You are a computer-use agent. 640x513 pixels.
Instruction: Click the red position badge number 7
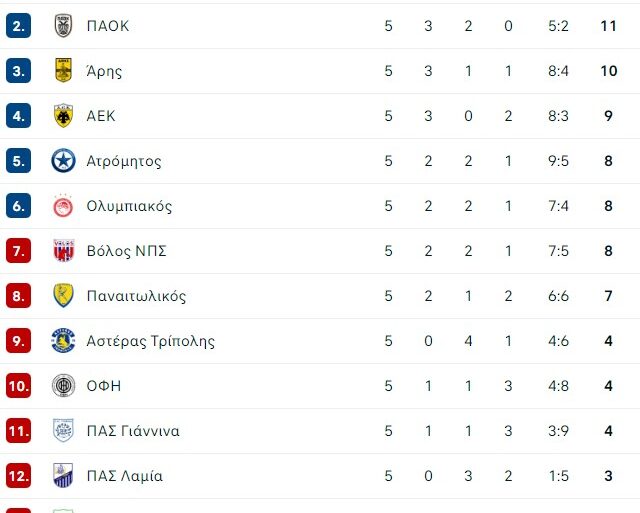[x=19, y=251]
